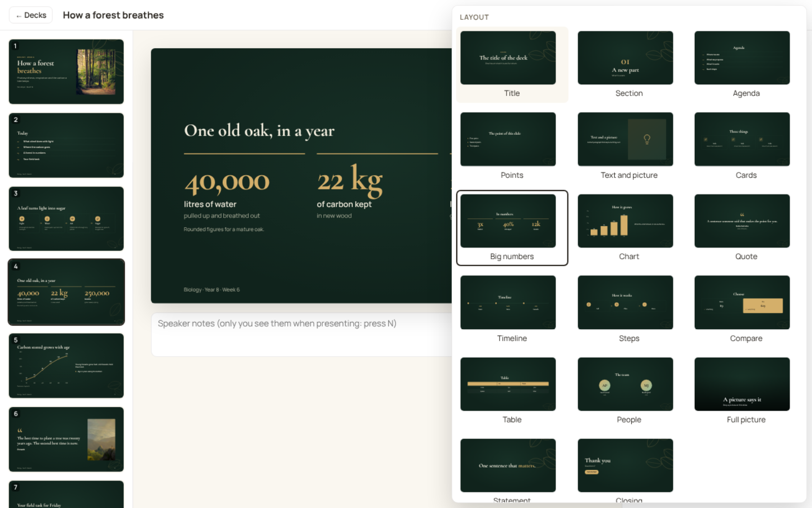
Task: Open slide 3 leaf diagram thumbnail
Action: 66,218
